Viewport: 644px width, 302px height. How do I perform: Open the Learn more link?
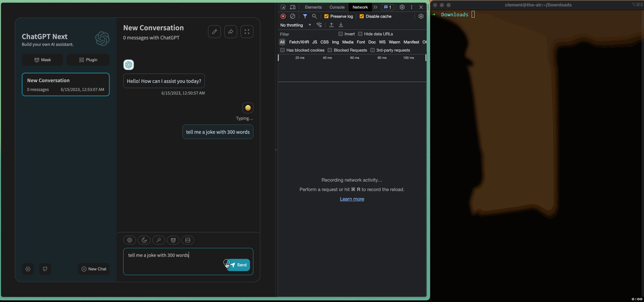pos(352,199)
